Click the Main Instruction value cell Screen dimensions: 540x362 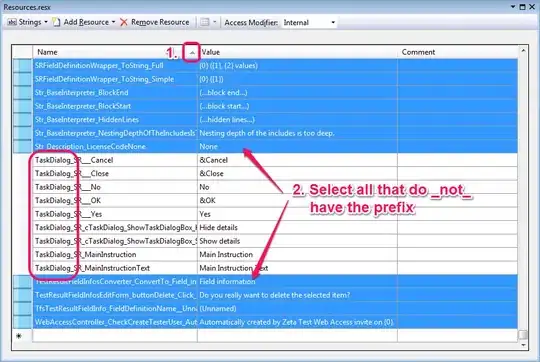(297, 255)
